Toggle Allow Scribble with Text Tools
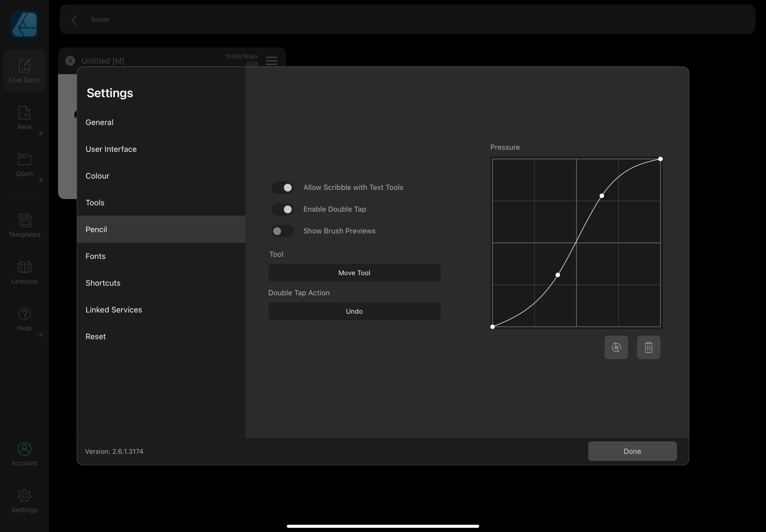 pos(282,188)
